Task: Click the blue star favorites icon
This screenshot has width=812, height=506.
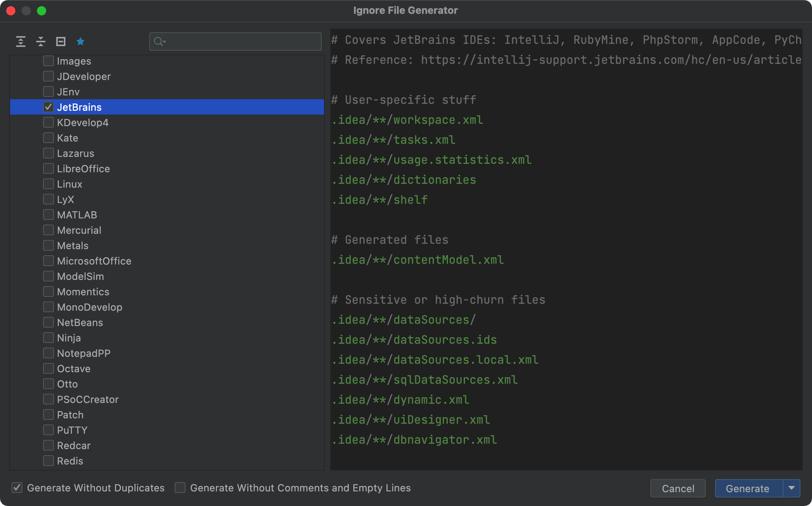Action: 80,42
